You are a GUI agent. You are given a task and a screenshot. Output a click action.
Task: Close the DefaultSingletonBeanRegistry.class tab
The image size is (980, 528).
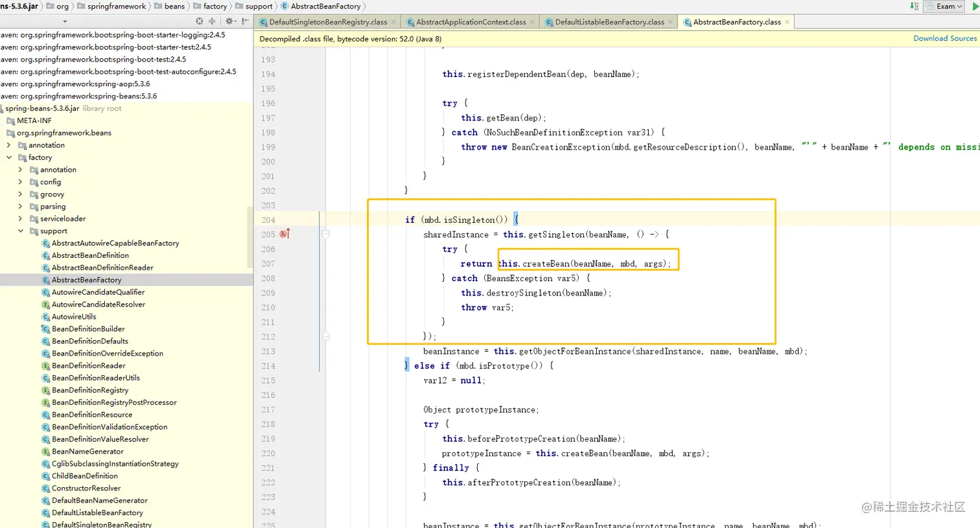(x=393, y=22)
